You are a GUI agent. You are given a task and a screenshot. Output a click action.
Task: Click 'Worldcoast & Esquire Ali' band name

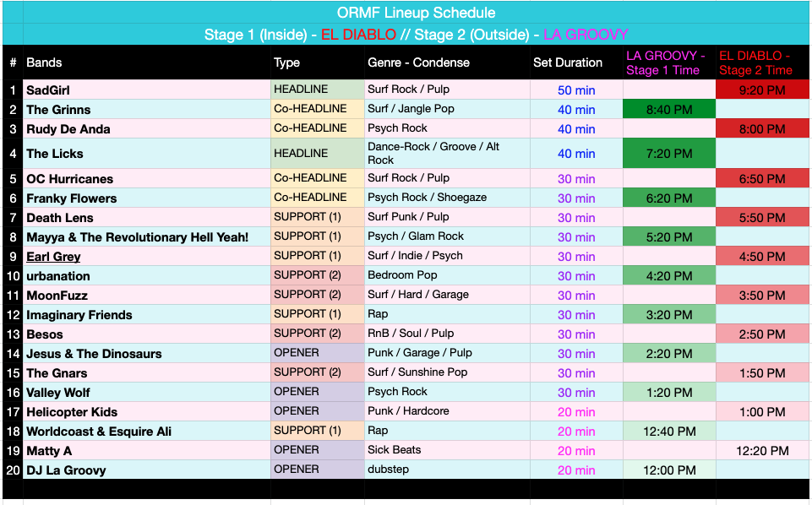99,432
